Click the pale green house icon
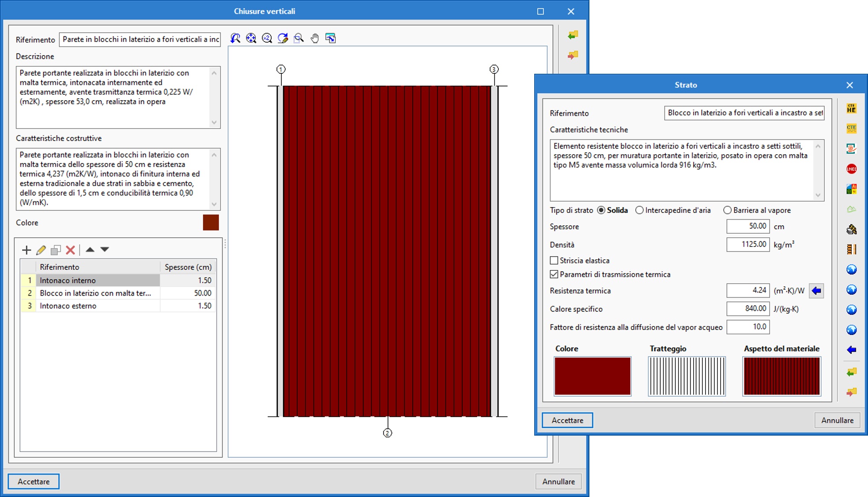The image size is (868, 497). click(x=852, y=209)
